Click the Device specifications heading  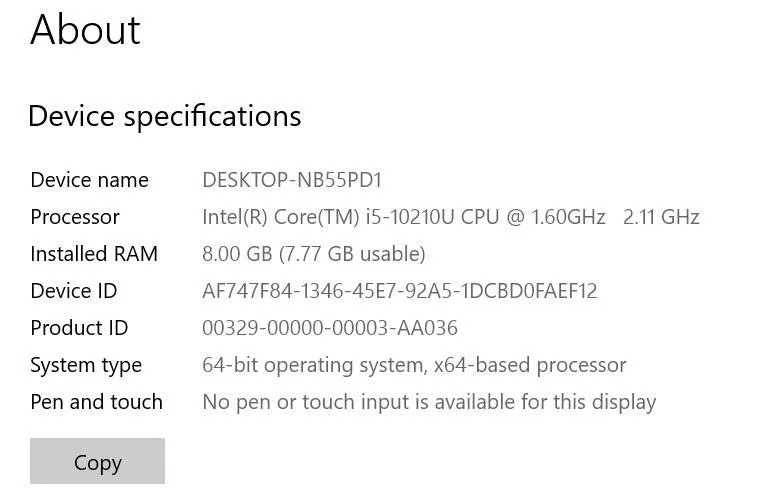[x=165, y=117]
